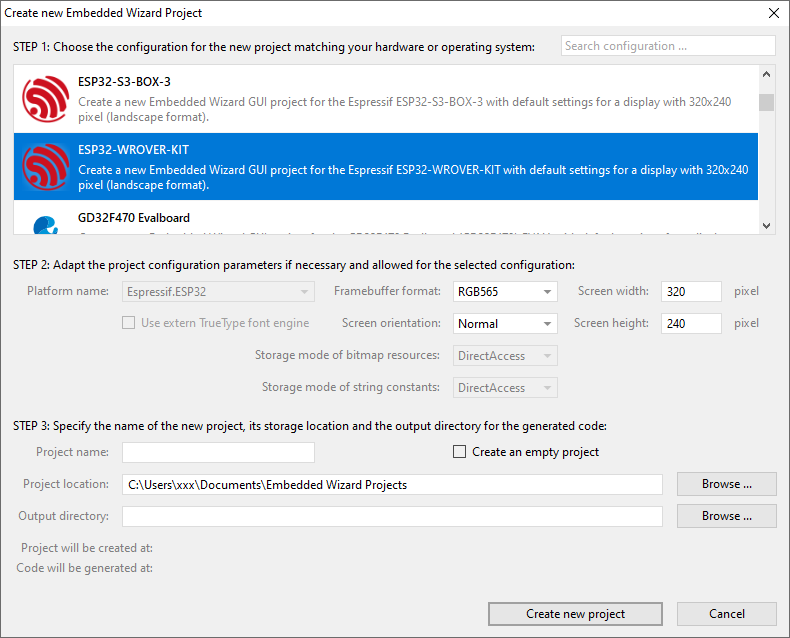Browse for the Project location folder
This screenshot has width=790, height=638.
726,484
